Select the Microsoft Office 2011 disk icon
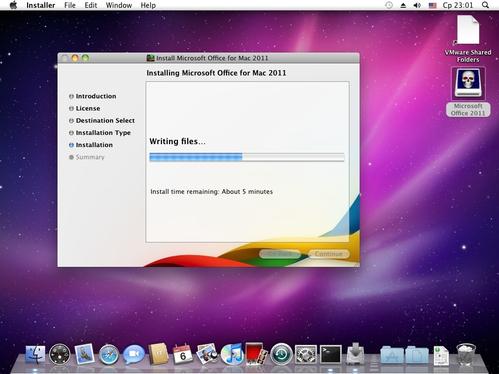 pos(468,83)
